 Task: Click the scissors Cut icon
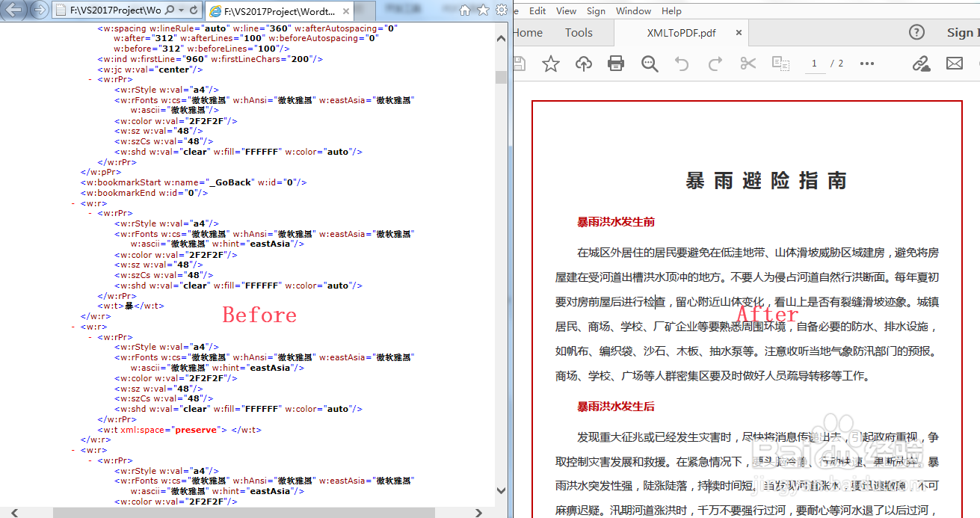coord(748,64)
